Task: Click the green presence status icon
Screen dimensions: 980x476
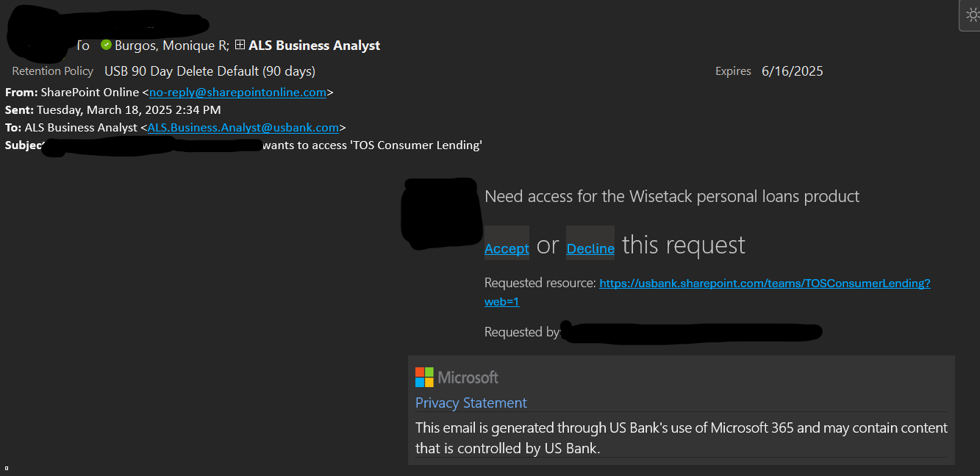Action: pyautogui.click(x=106, y=45)
